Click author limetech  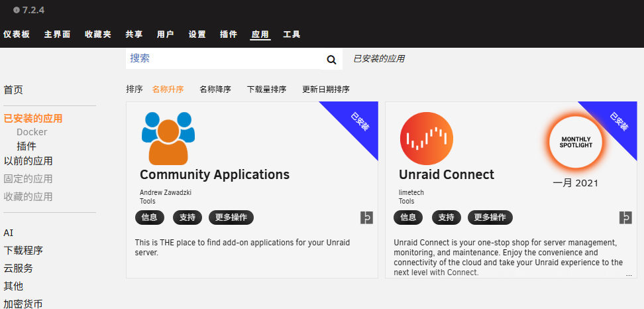point(411,193)
